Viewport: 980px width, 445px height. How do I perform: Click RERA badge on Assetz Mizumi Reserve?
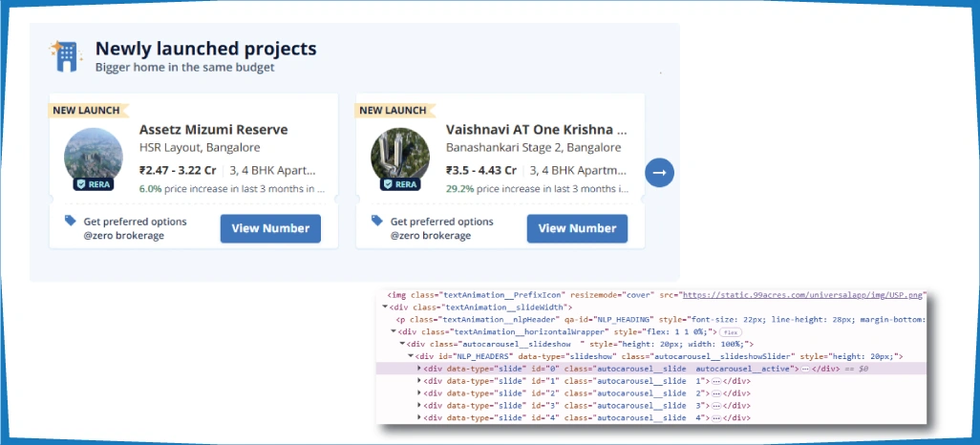pos(94,184)
